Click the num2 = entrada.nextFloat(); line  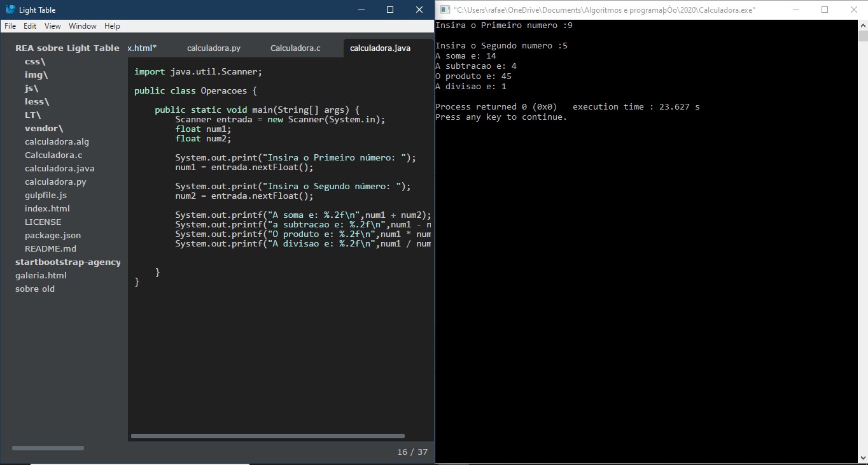click(x=244, y=196)
